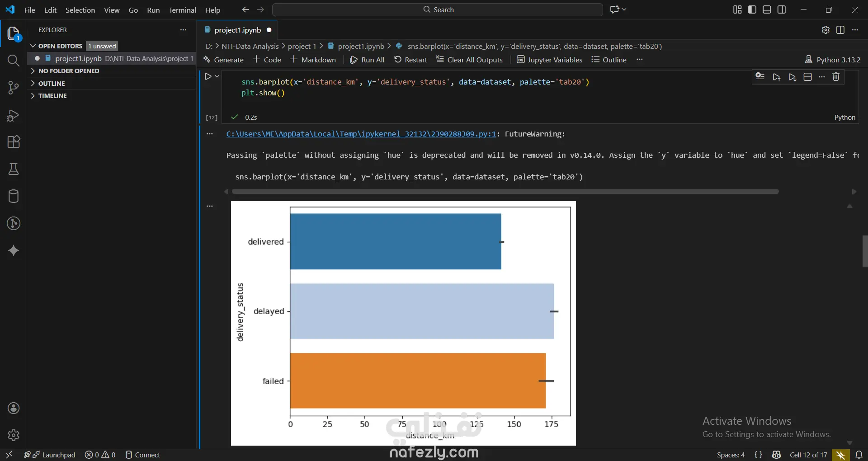Viewport: 868px width, 461px height.
Task: Click the top search command box
Action: pyautogui.click(x=437, y=9)
